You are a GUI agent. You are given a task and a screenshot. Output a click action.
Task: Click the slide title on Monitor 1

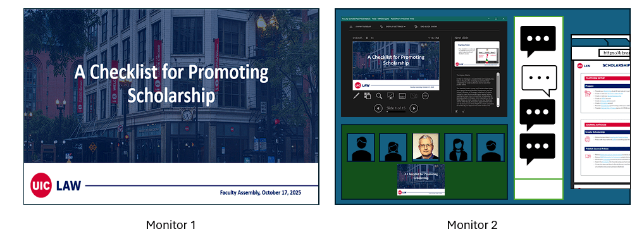pyautogui.click(x=171, y=84)
